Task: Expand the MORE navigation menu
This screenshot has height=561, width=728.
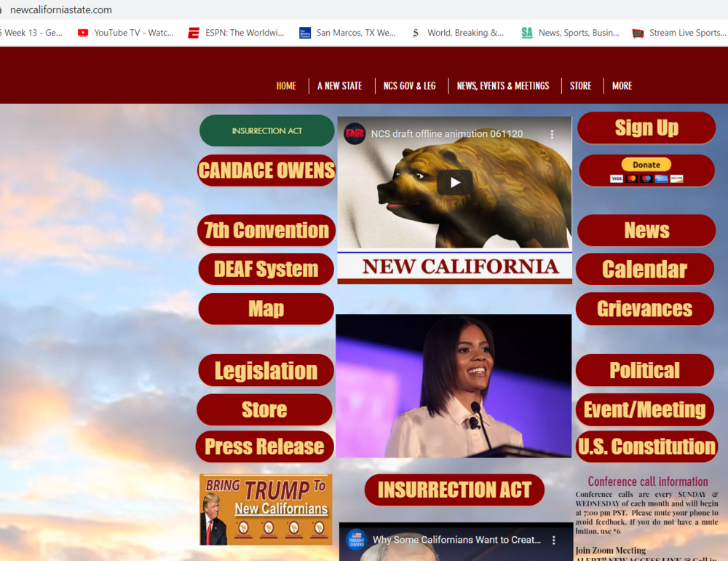Action: click(x=622, y=86)
